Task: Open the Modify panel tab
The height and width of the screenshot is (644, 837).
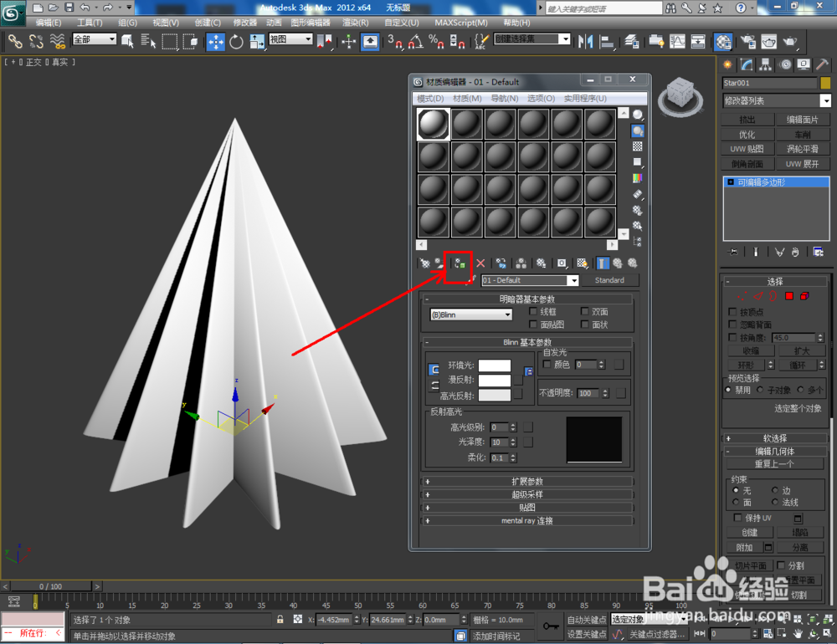Action: click(747, 65)
